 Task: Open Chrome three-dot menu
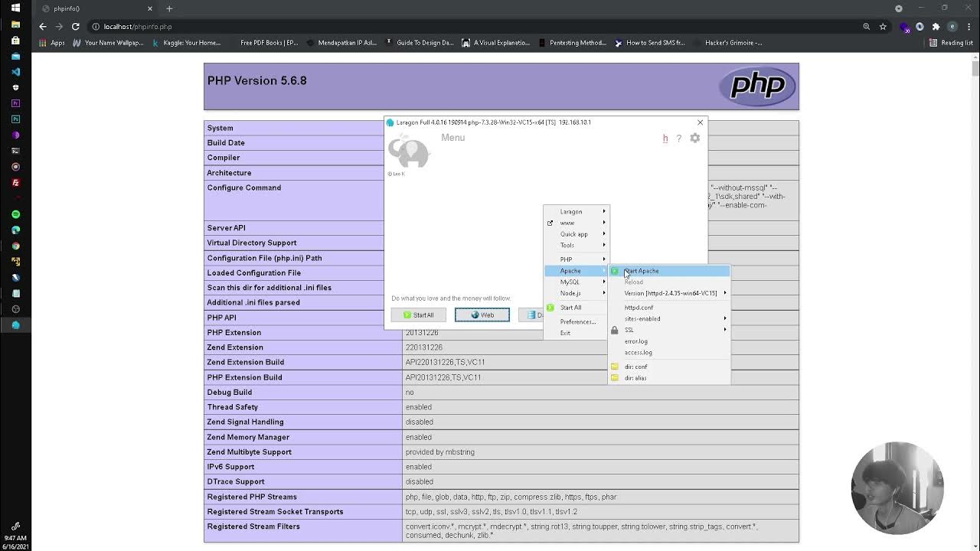click(x=968, y=26)
